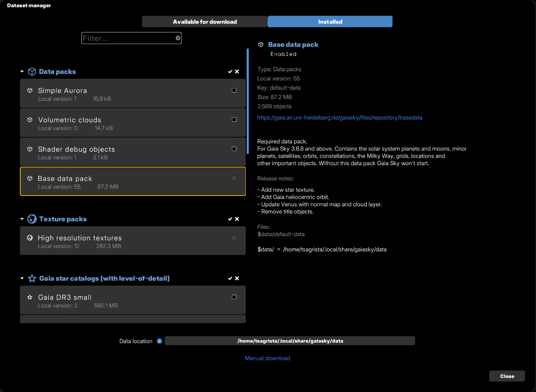This screenshot has height=392, width=536.
Task: Switch to Available for download tab
Action: pyautogui.click(x=204, y=22)
